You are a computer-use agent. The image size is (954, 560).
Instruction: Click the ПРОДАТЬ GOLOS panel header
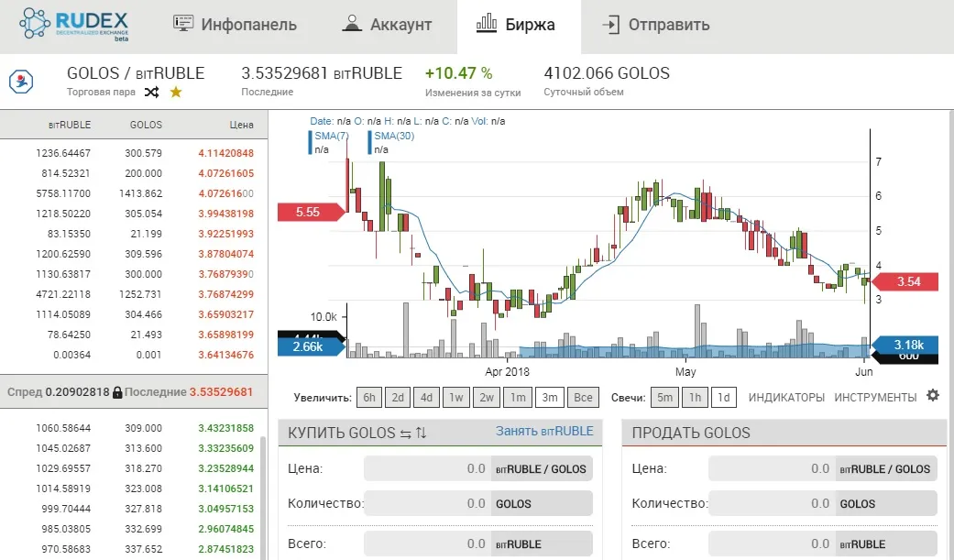[784, 433]
